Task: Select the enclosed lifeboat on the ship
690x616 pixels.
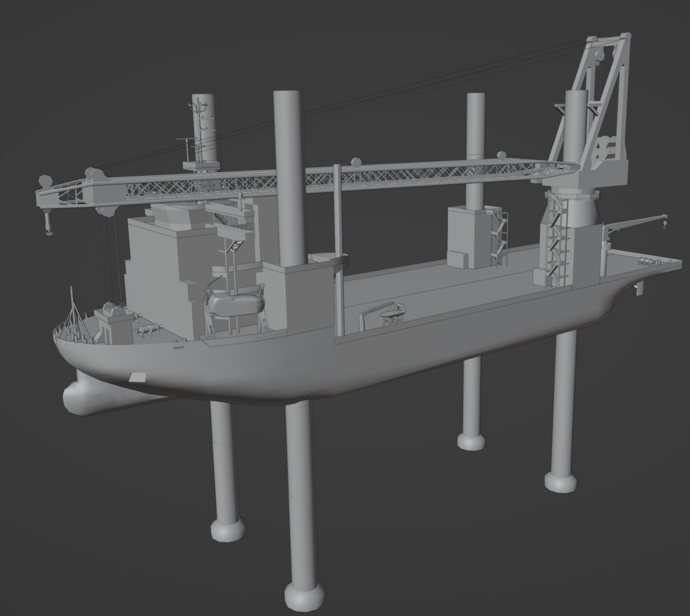Action: pyautogui.click(x=235, y=305)
